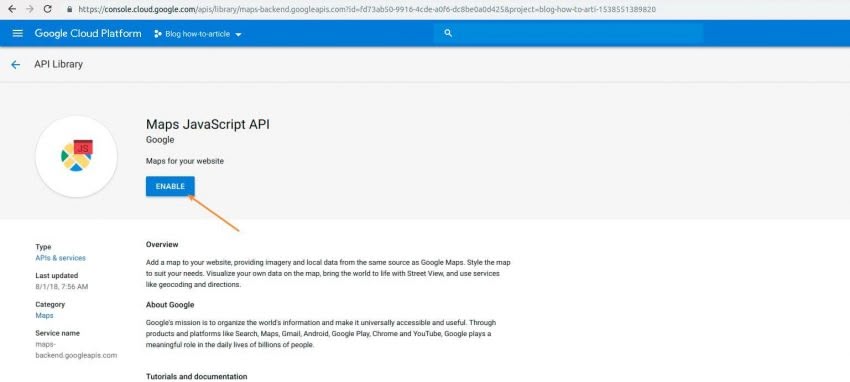The width and height of the screenshot is (850, 382).
Task: Click the padlock icon in address bar
Action: tap(69, 9)
